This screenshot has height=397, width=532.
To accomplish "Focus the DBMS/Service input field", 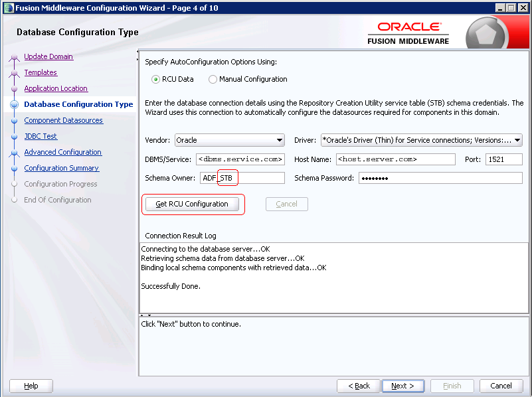I will coord(240,159).
